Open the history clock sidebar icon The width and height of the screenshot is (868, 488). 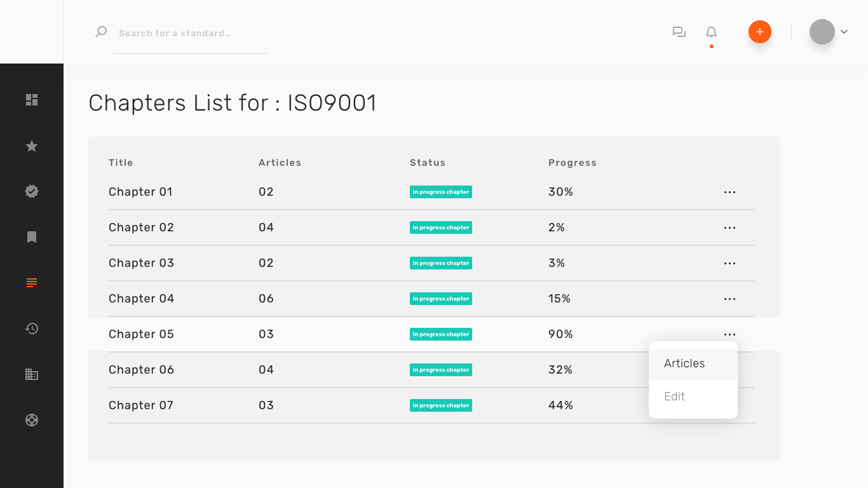[x=32, y=329]
